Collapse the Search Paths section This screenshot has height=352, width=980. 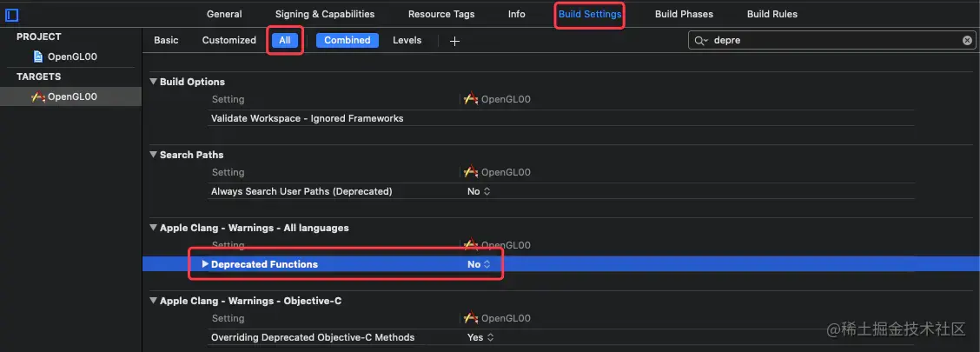coord(153,155)
